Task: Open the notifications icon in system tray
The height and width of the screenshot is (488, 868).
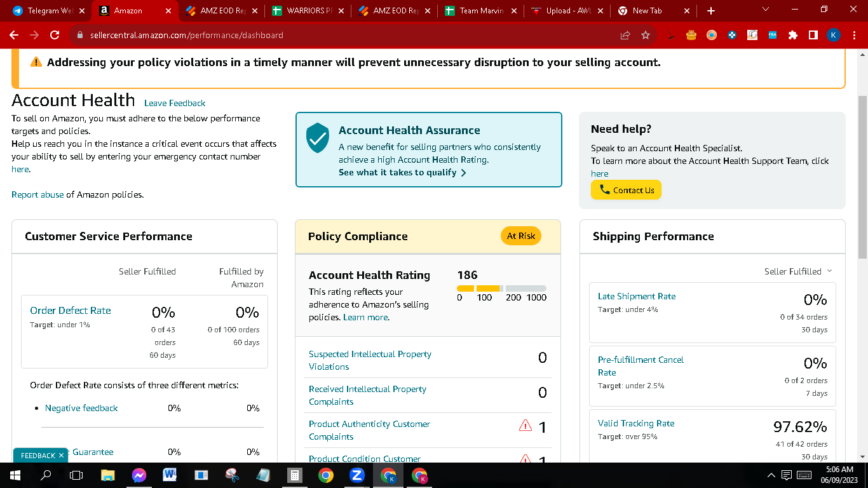Action: 786,475
